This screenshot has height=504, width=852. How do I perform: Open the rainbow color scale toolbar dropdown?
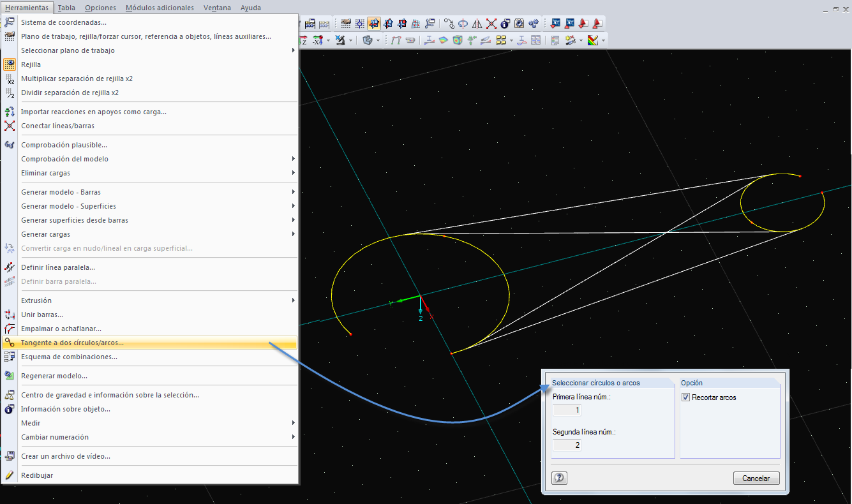603,40
